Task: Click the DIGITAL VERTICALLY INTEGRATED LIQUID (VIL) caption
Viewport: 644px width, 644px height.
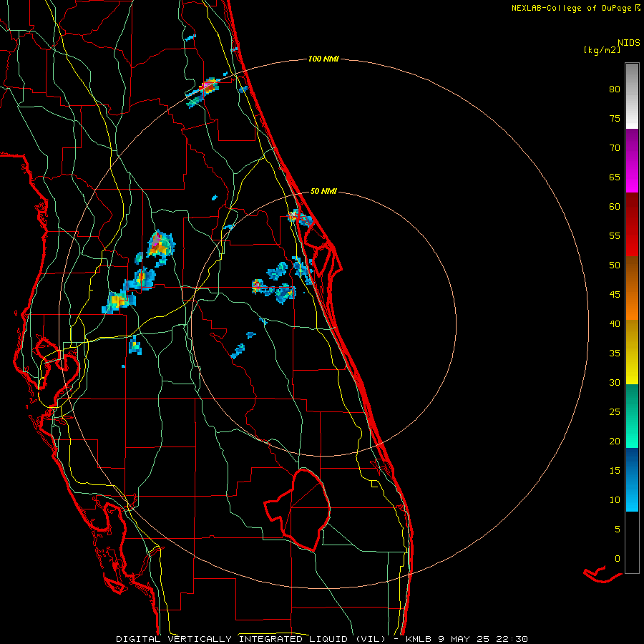Action: tap(251, 639)
